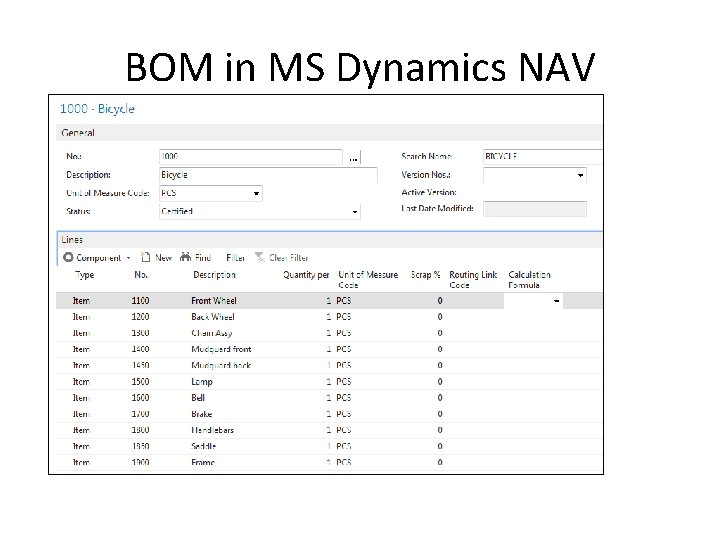The height and width of the screenshot is (540, 720).
Task: Click the Search Name field
Action: coord(543,157)
